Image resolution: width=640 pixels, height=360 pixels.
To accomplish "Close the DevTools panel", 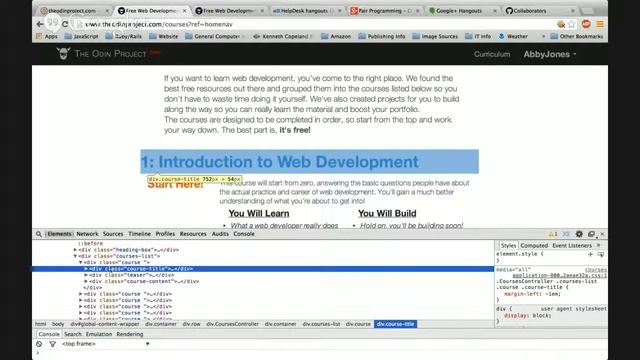I will click(602, 234).
